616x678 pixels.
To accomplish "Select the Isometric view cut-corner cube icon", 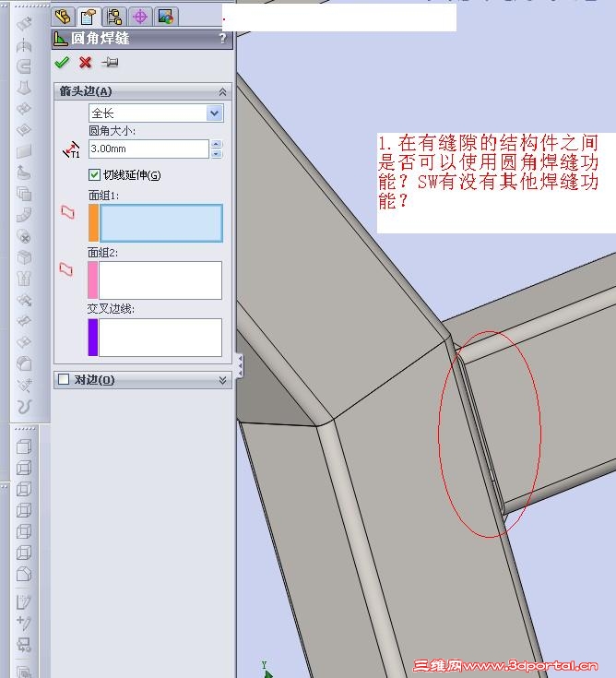I will [x=24, y=574].
